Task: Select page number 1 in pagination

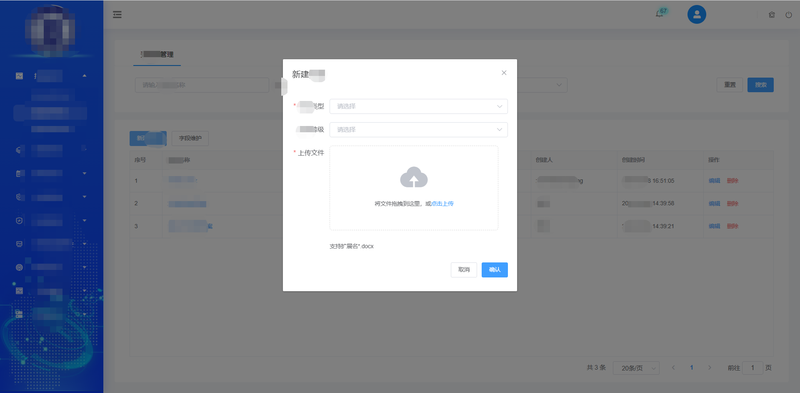Action: [x=692, y=367]
